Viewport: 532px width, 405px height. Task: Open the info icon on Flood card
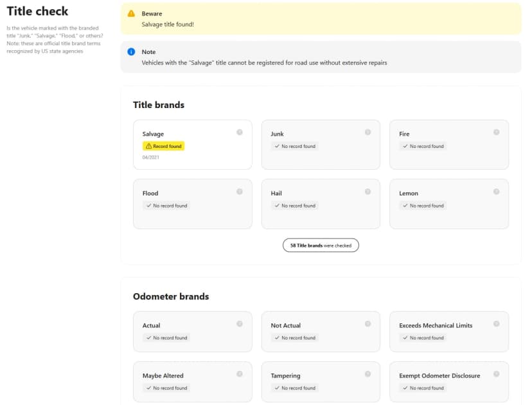tap(239, 192)
